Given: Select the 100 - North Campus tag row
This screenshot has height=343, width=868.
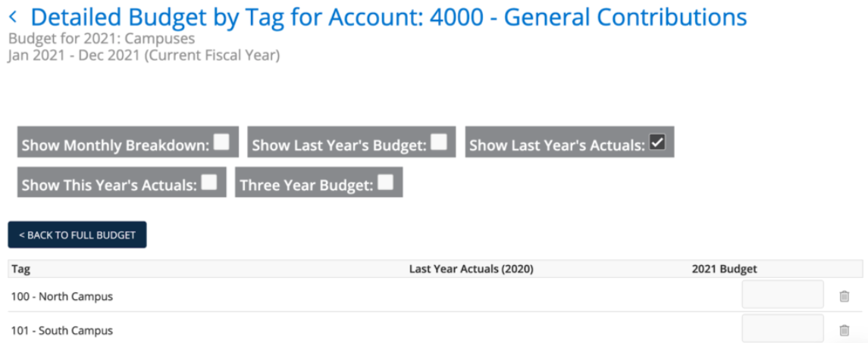Looking at the screenshot, I should (x=435, y=295).
